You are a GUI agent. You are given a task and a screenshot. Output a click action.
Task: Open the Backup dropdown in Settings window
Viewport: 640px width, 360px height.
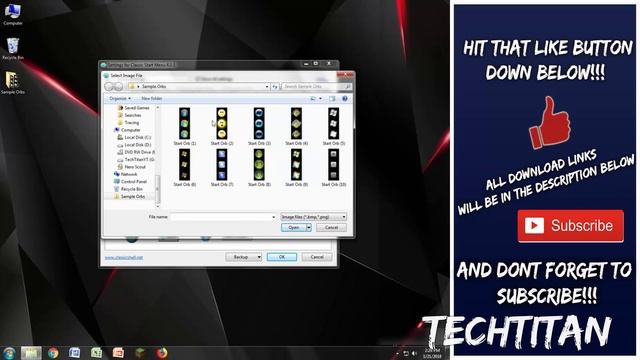point(244,257)
